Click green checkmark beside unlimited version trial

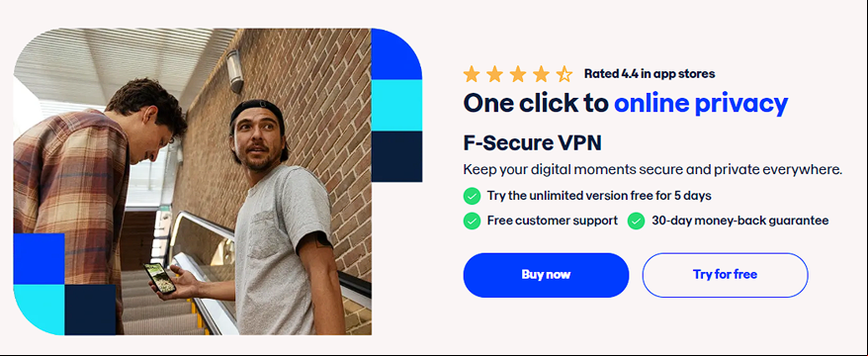pyautogui.click(x=472, y=196)
